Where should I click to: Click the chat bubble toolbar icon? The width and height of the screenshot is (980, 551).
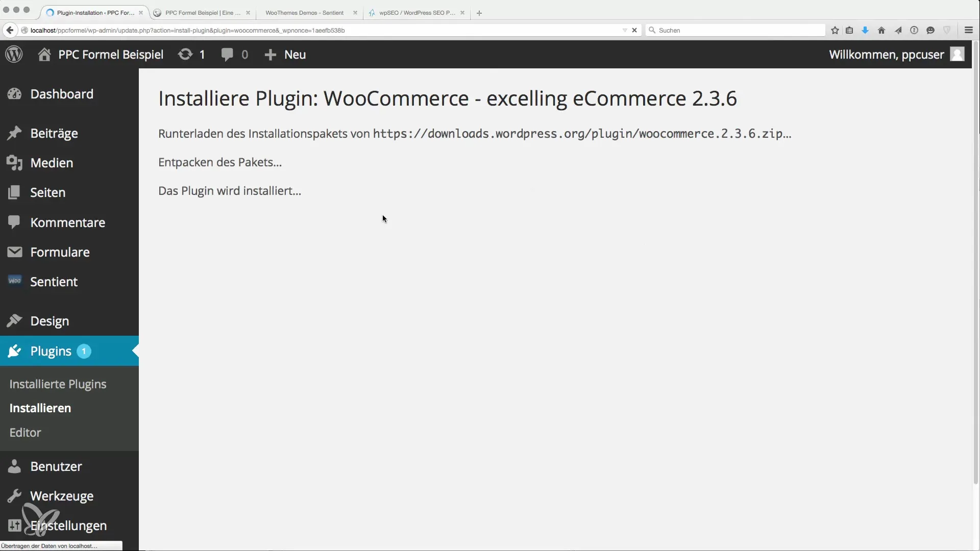coord(930,30)
